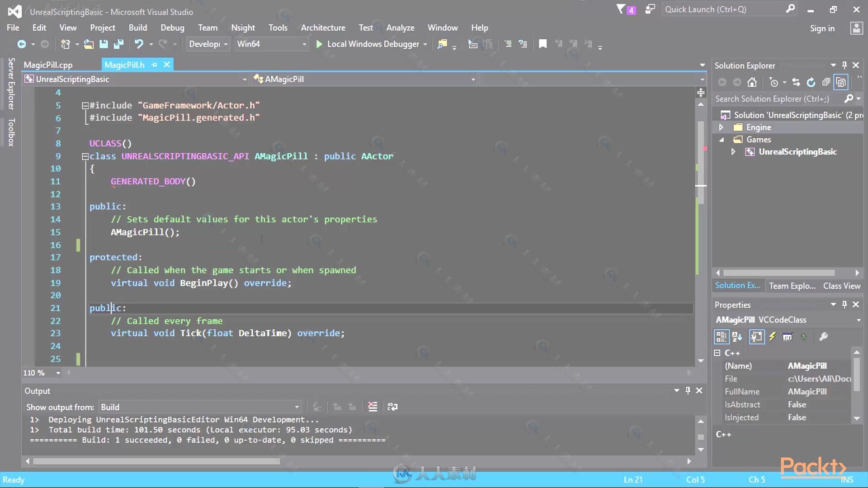Collapse the #include region outline toggle
Screen dimensions: 868x488
coord(85,105)
